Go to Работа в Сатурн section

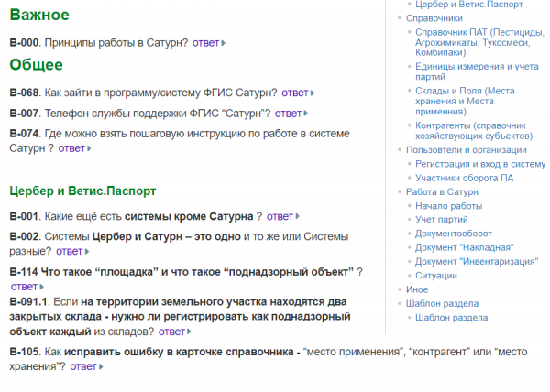coord(442,192)
